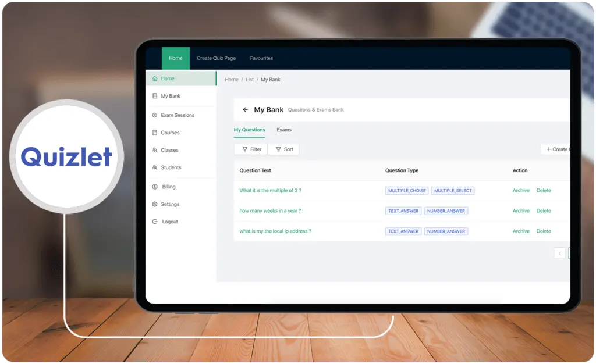Click TEXT_ANSWER tag in weeks row

click(403, 211)
